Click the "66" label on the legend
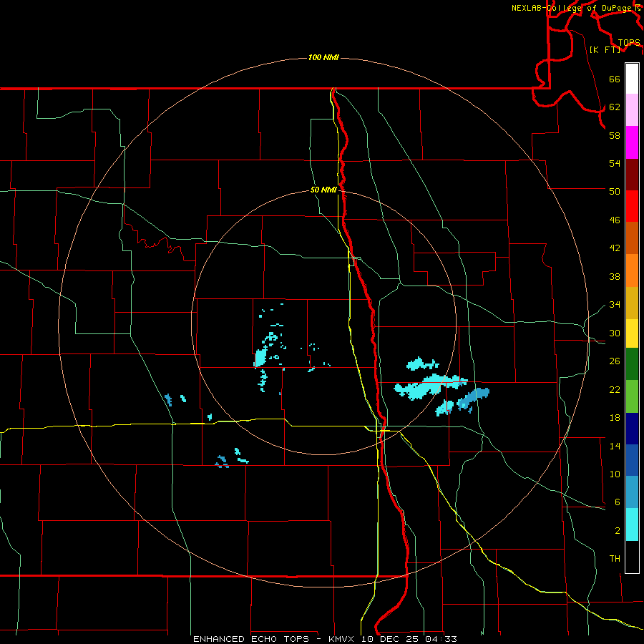Viewport: 644px width, 644px height. point(615,79)
